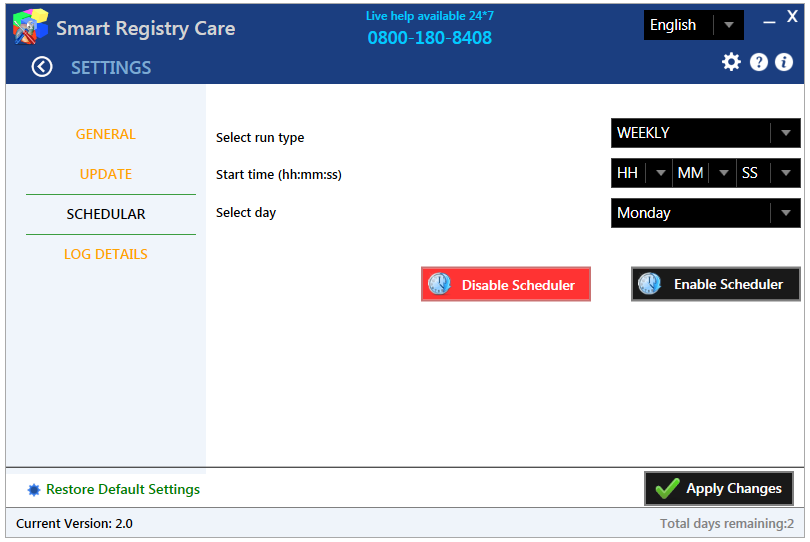Image resolution: width=810 pixels, height=542 pixels.
Task: Expand the SS seconds dropdown
Action: [x=769, y=173]
